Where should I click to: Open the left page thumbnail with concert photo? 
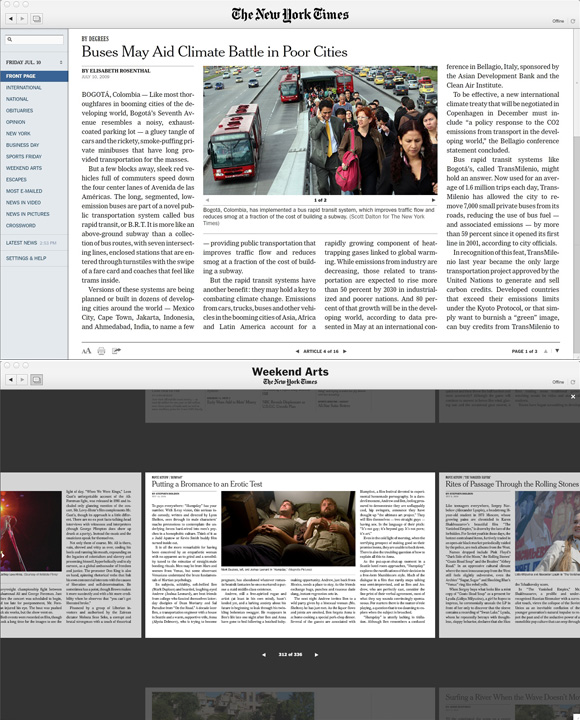click(70, 555)
